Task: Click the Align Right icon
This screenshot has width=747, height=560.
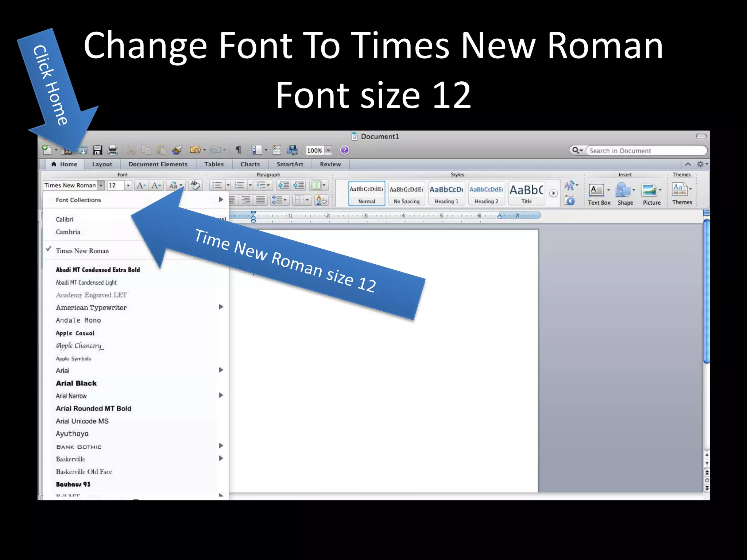Action: pyautogui.click(x=246, y=200)
